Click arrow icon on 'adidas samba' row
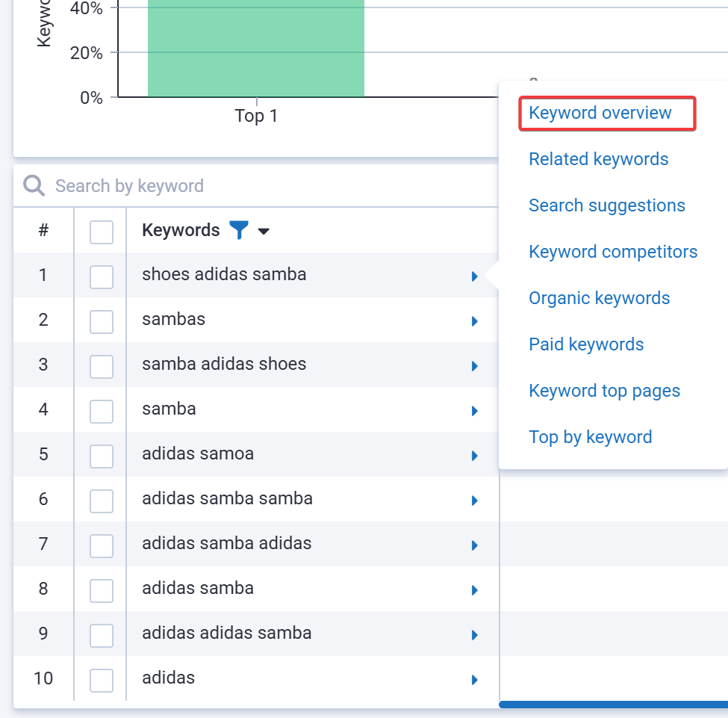728x718 pixels. click(474, 590)
